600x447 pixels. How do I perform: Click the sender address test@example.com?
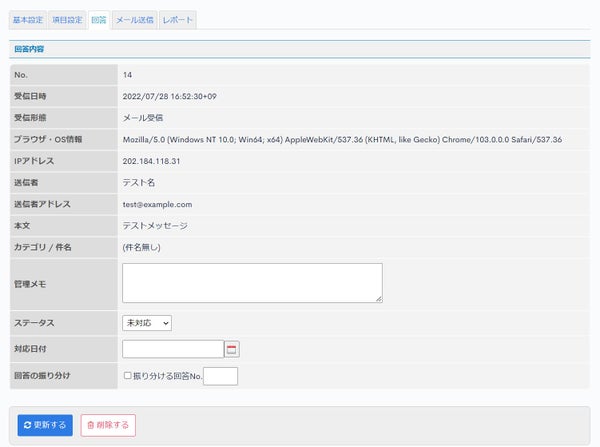point(157,204)
